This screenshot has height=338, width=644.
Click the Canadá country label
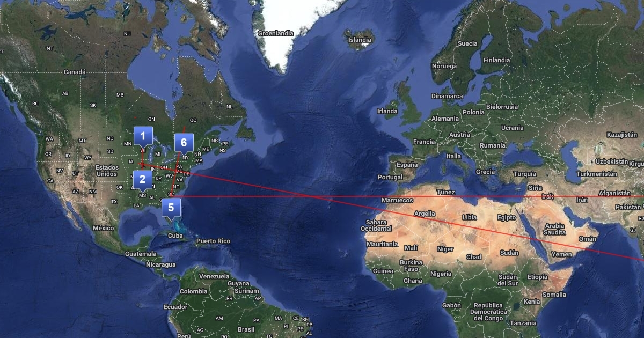pos(75,72)
